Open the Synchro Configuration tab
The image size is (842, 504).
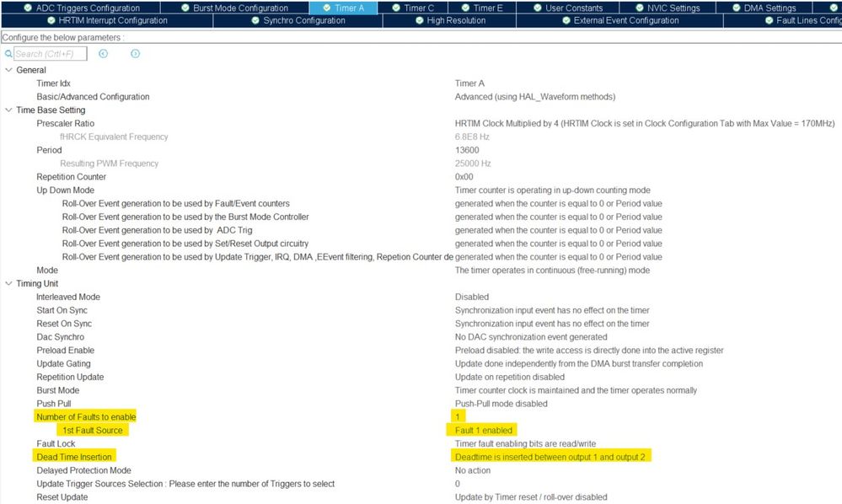298,20
